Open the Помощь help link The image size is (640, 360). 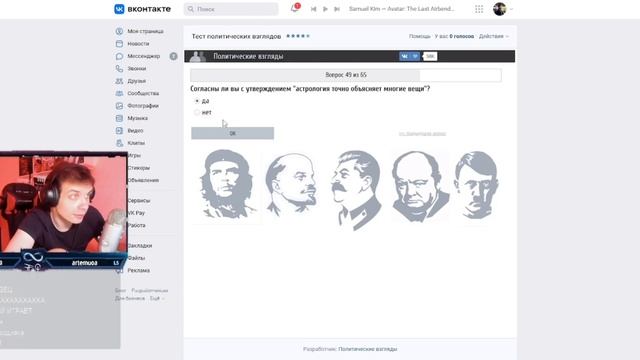[x=420, y=36]
